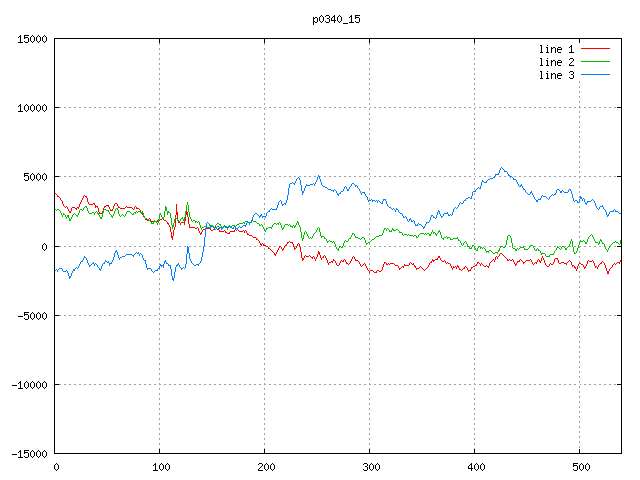Click the y-axis label 10000
Screen dimensions: 640x480
click(32, 108)
